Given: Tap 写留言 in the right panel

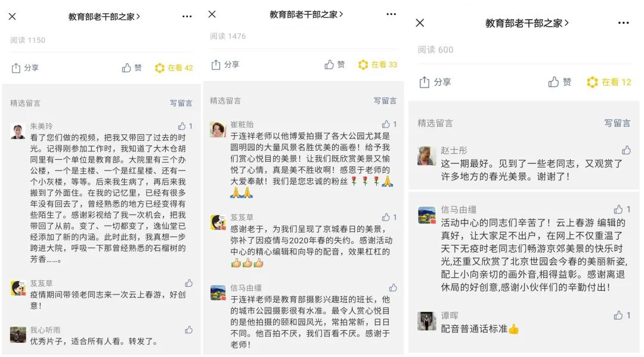Looking at the screenshot, I should click(617, 123).
